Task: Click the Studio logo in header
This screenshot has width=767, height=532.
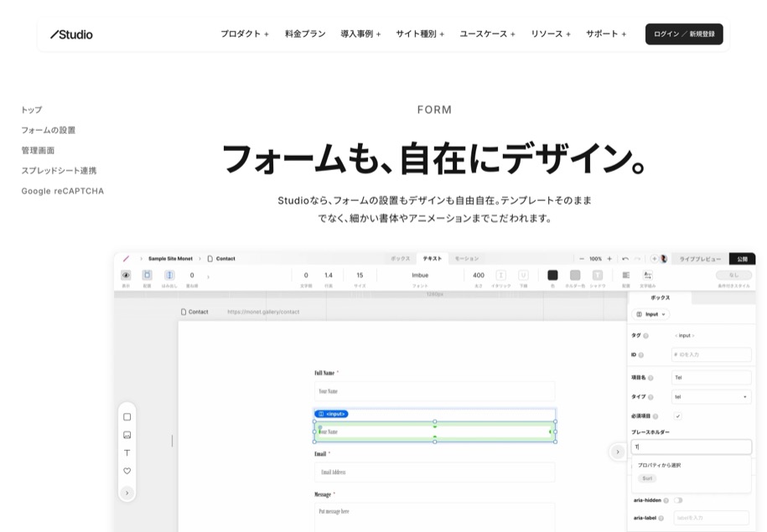Action: click(71, 34)
